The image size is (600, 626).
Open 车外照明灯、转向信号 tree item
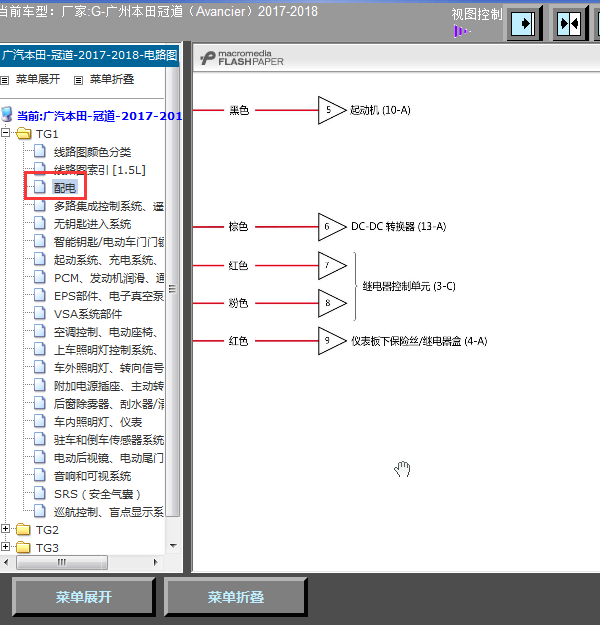[x=109, y=368]
